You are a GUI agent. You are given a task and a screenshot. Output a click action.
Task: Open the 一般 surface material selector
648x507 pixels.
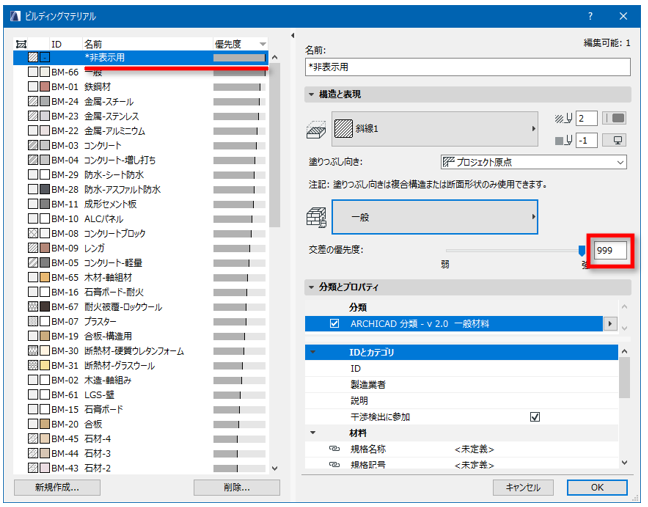point(435,217)
